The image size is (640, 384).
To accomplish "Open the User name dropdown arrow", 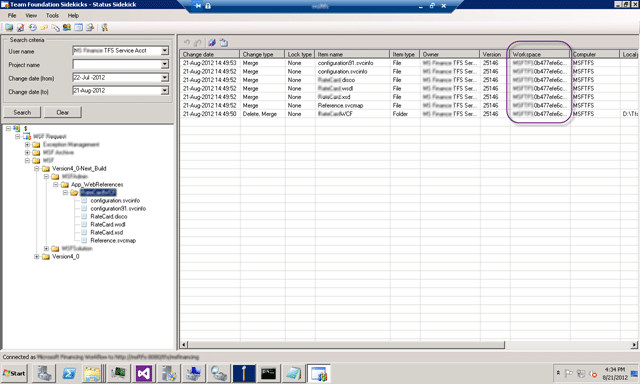I will click(x=164, y=51).
